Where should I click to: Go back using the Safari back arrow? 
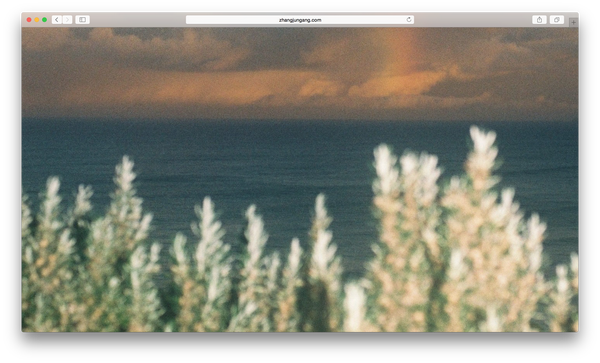(x=57, y=20)
